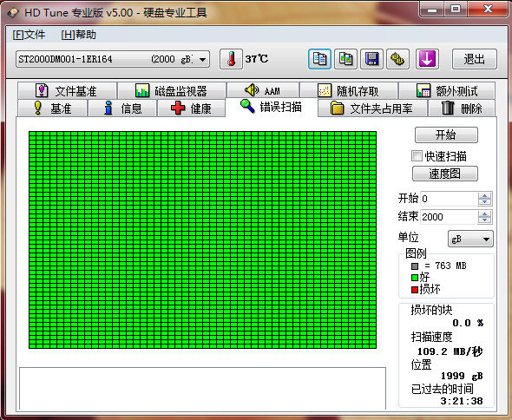Copy info to clipboard toolbar icon

(319, 59)
